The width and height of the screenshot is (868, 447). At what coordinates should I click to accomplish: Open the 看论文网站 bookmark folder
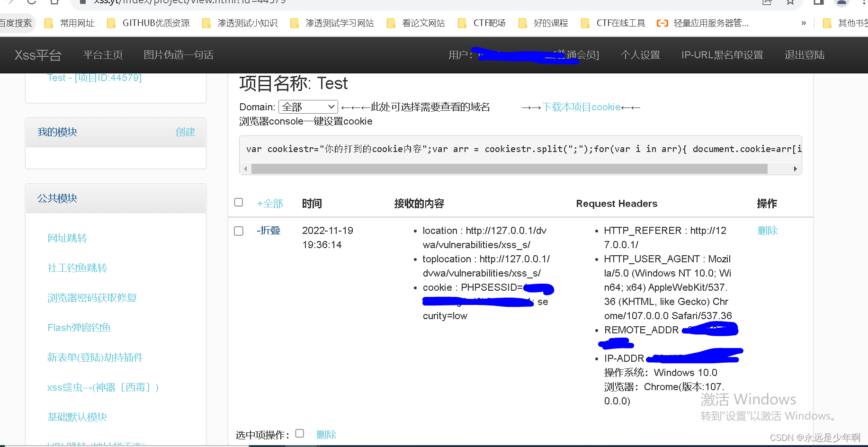click(x=416, y=23)
